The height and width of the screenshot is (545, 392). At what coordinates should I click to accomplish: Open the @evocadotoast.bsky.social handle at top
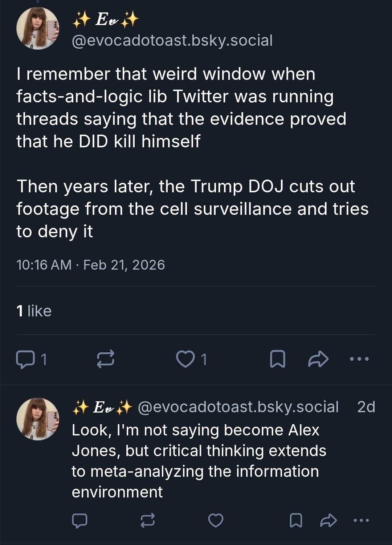pos(172,40)
